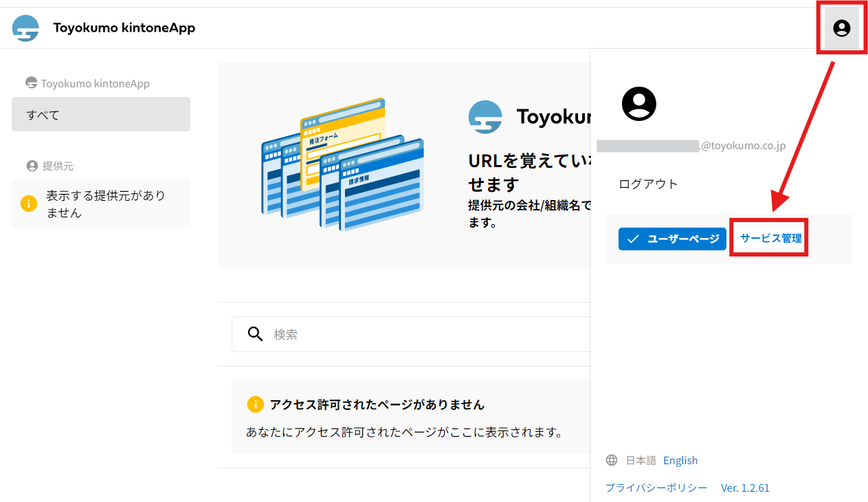This screenshot has width=868, height=502.
Task: Click the Toyokumo kintoneApp sidebar heading
Action: 95,83
